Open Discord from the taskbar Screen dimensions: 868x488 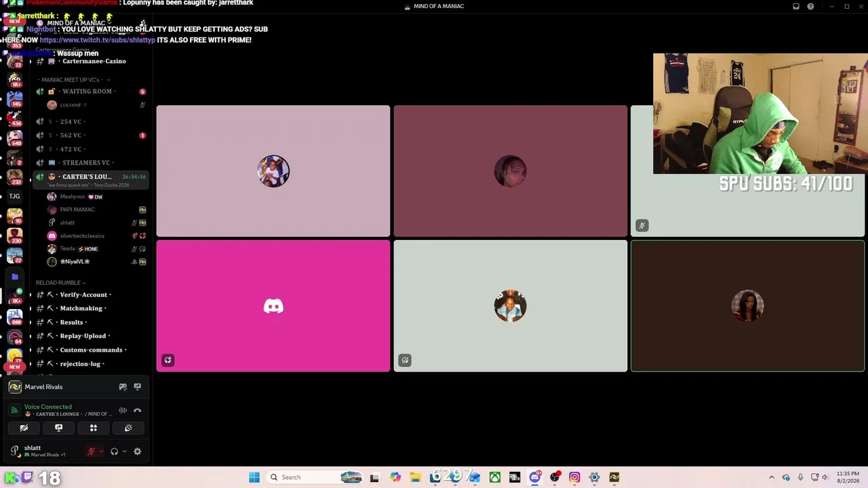(535, 477)
